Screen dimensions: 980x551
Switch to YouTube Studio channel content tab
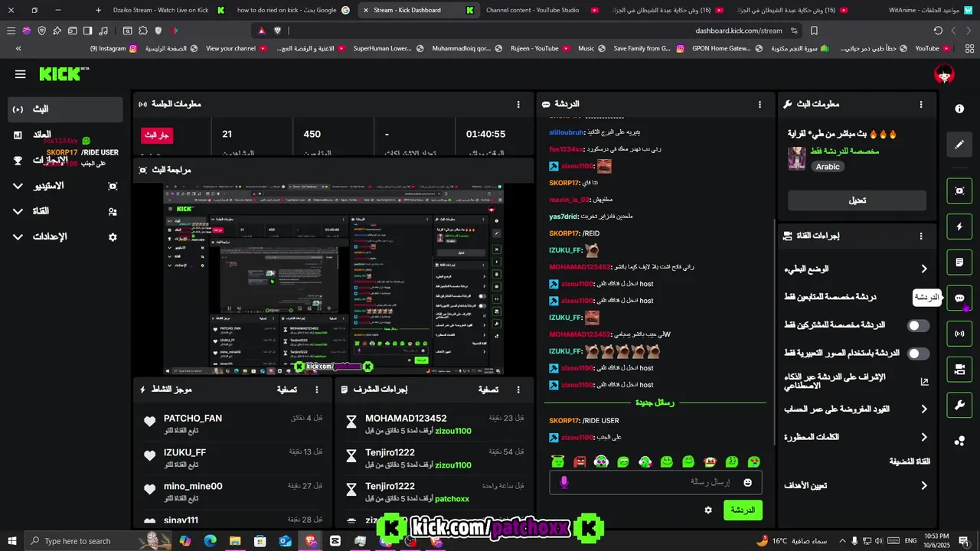coord(542,10)
